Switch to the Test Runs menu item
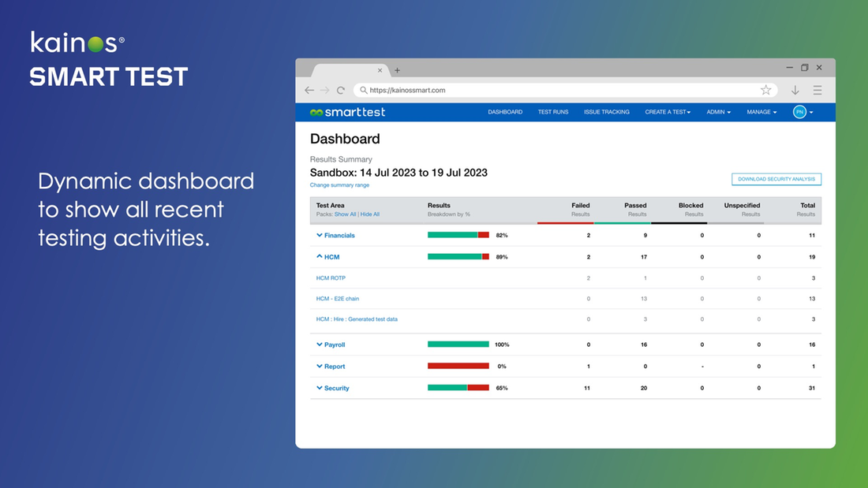Screen dimensions: 868x488 552,112
